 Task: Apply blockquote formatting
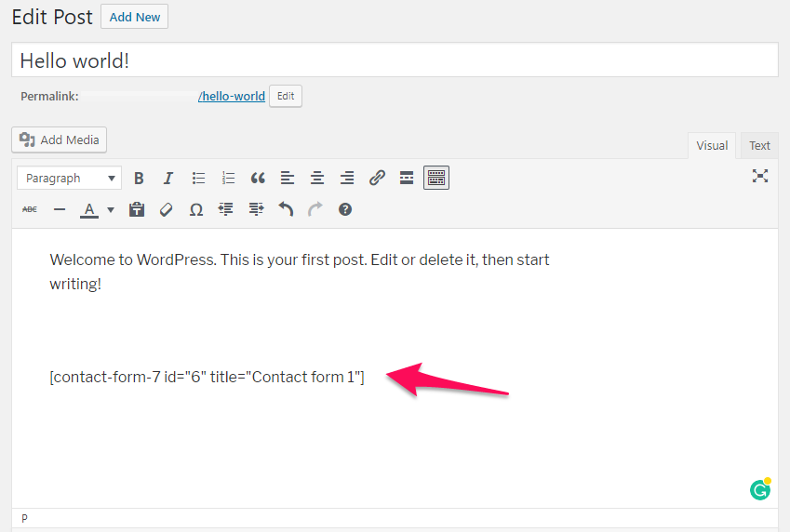click(x=258, y=178)
